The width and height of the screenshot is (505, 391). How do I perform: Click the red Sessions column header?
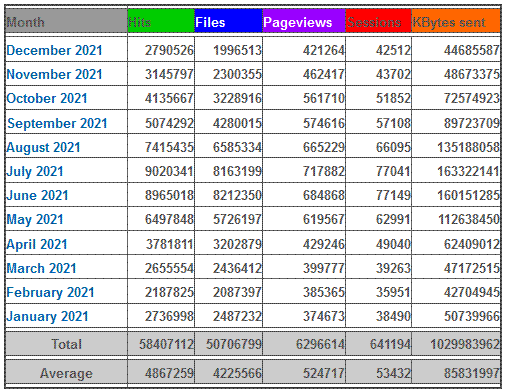click(x=379, y=21)
